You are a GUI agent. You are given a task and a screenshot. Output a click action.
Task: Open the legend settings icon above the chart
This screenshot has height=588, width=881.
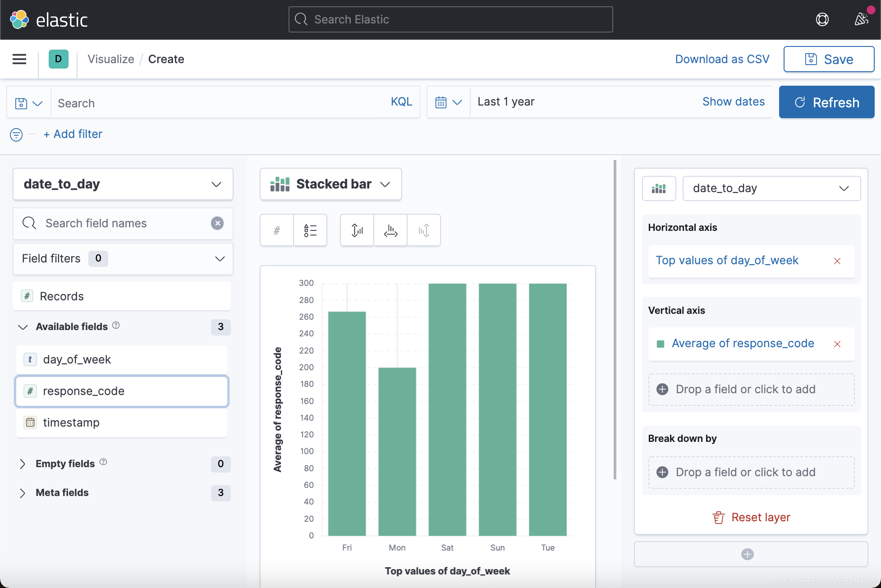310,230
